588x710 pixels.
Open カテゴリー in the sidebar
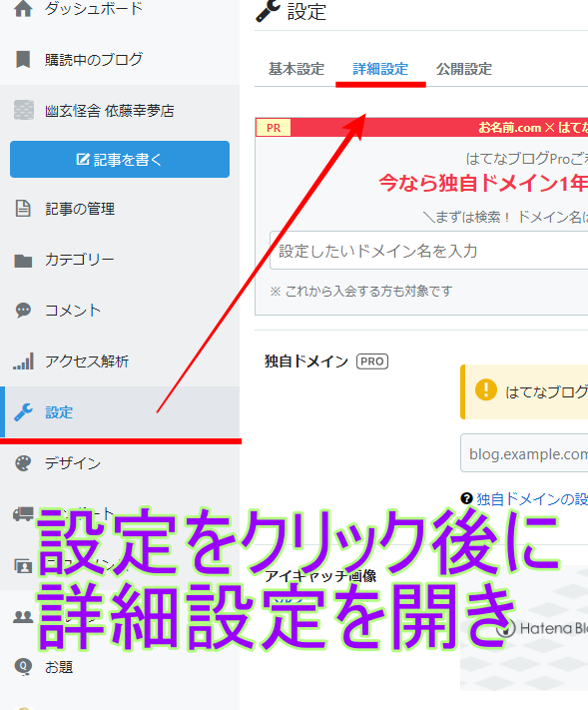[x=80, y=260]
